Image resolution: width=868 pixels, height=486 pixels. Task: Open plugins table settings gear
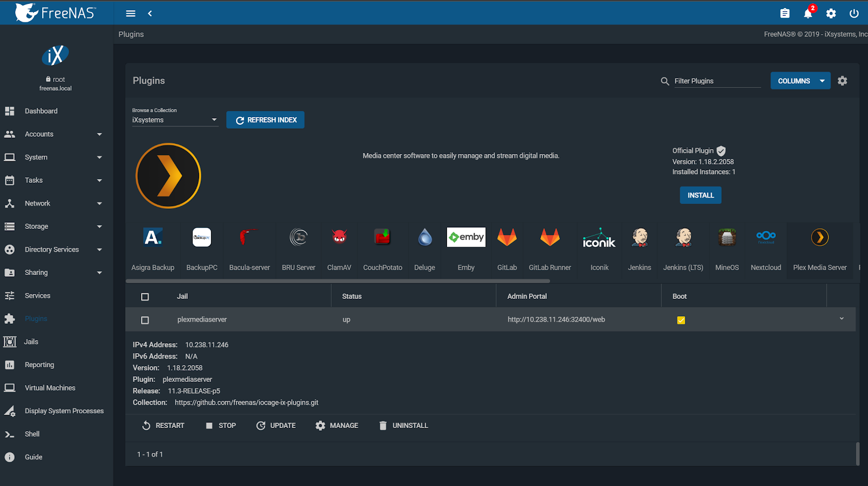(843, 81)
